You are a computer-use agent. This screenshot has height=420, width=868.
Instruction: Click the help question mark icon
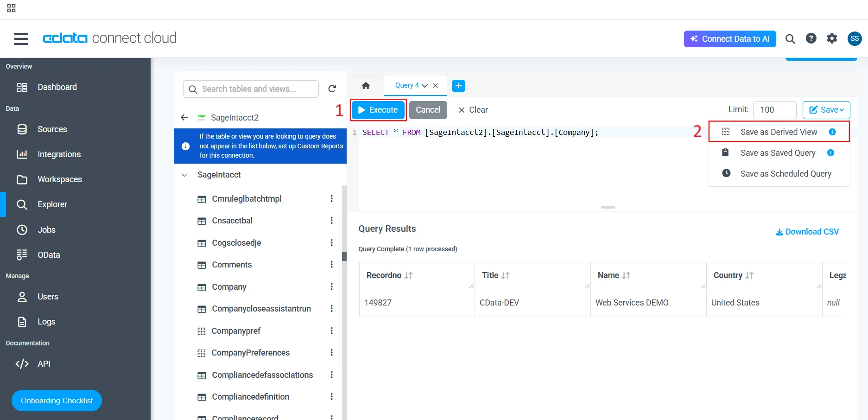click(x=811, y=38)
